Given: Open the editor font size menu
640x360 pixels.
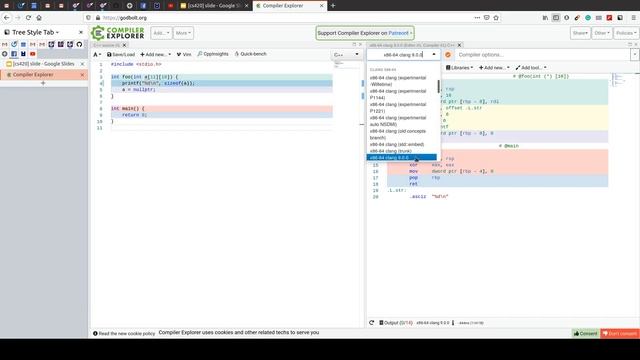Looking at the screenshot, I should [x=97, y=54].
